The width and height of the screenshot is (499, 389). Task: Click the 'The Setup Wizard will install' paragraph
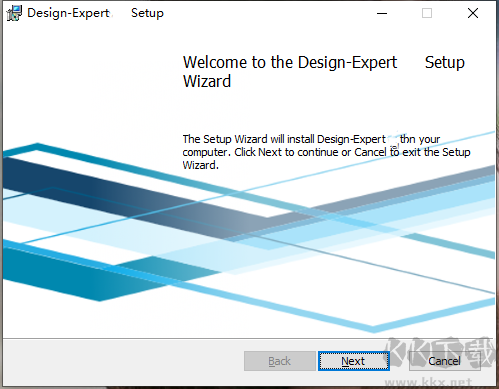point(326,152)
